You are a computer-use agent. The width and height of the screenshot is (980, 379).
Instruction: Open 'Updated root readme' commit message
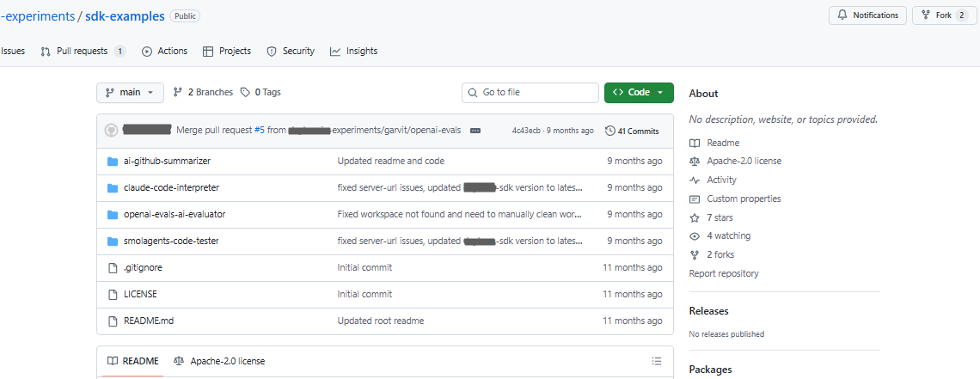(x=381, y=321)
